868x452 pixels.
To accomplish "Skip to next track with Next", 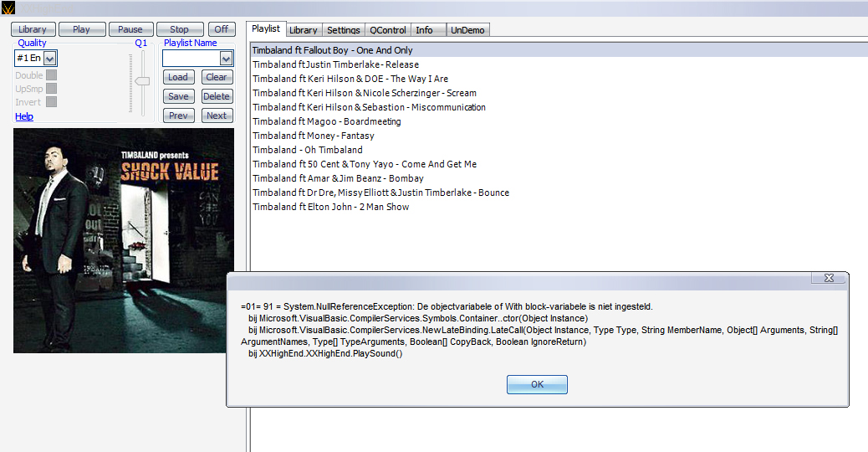I will tap(217, 116).
